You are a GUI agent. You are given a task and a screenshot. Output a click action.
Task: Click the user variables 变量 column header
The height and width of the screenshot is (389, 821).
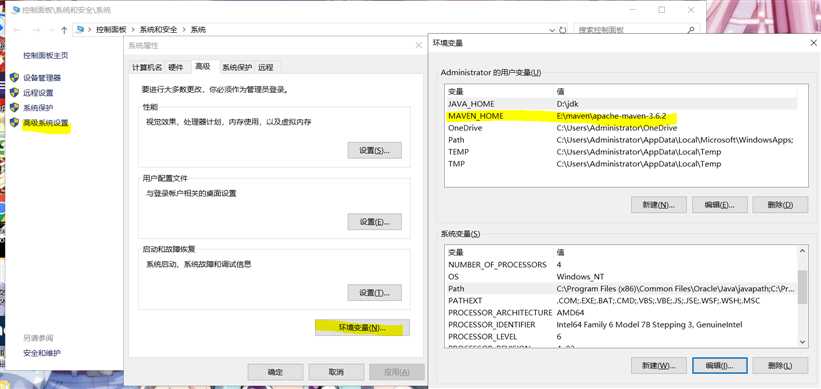(500, 92)
